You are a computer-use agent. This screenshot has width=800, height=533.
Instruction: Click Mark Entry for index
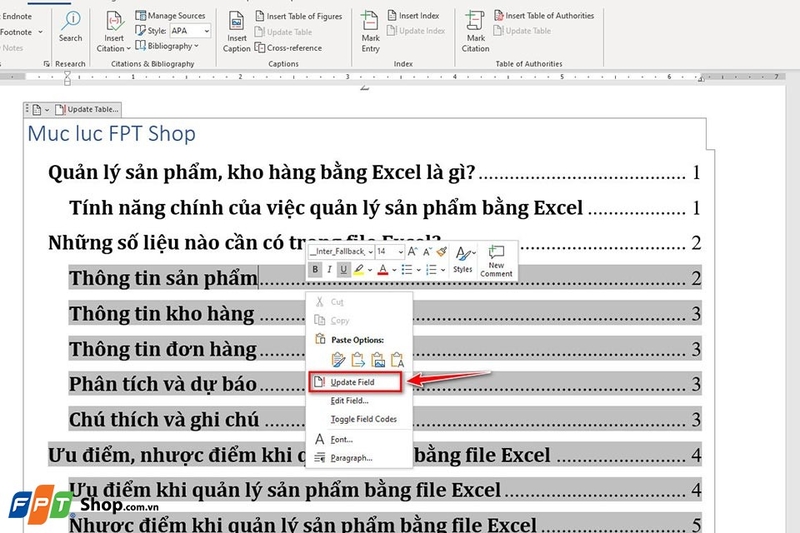370,32
